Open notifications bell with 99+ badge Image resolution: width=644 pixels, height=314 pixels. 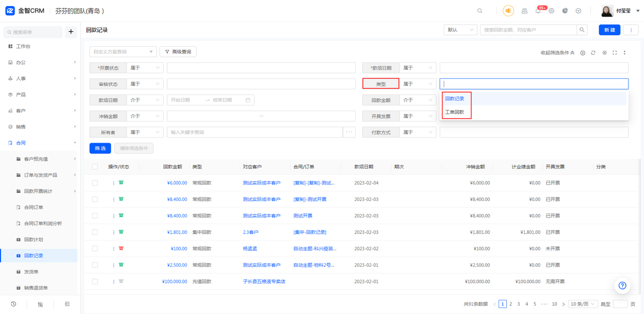[539, 10]
